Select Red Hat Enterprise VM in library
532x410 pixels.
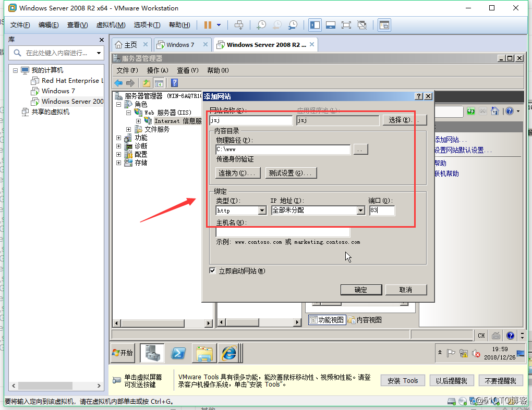67,81
